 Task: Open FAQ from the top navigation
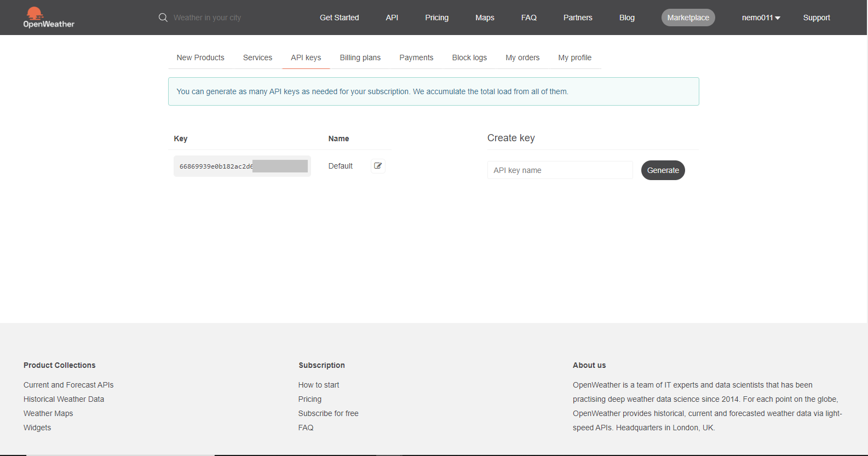pyautogui.click(x=529, y=18)
